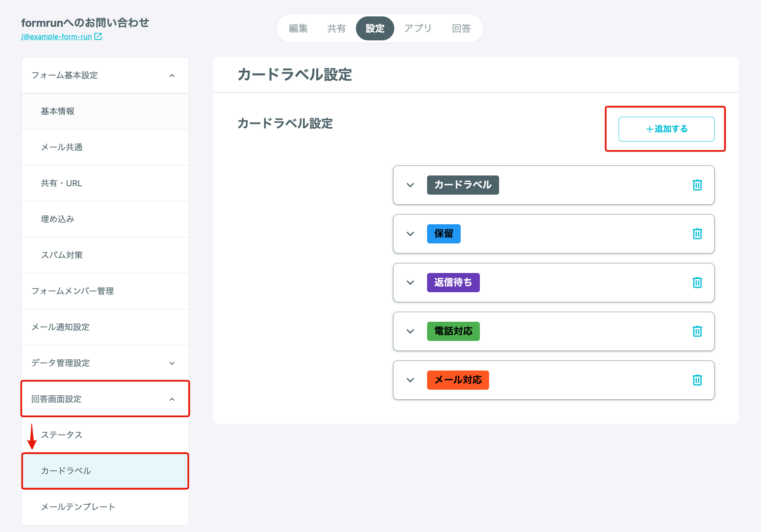Expand the カードラベル row chevron
The height and width of the screenshot is (532, 761).
[x=410, y=185]
